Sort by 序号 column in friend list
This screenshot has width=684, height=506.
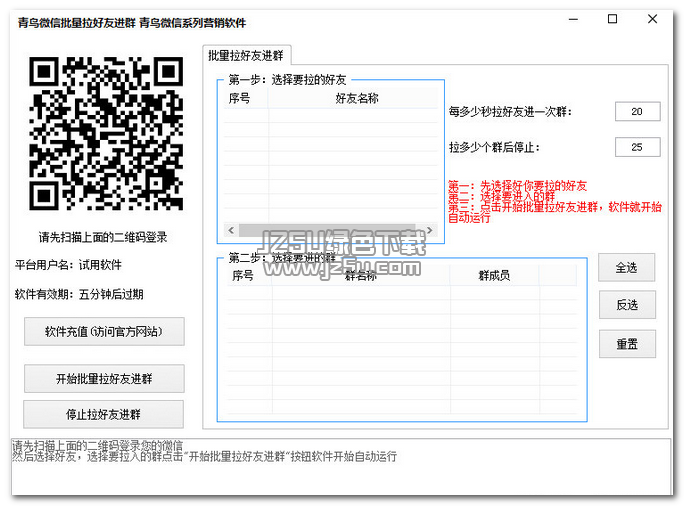[246, 98]
